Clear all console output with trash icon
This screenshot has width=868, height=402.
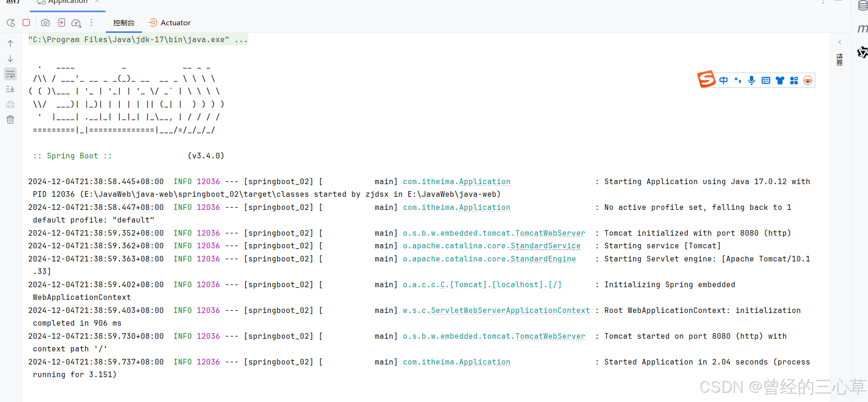pos(10,119)
